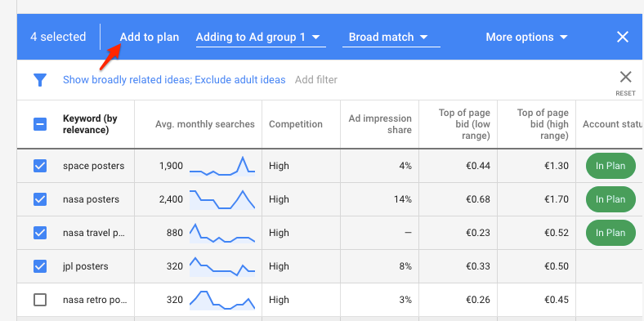This screenshot has height=321, width=644.
Task: Dismiss the selection bar with X
Action: tap(623, 38)
